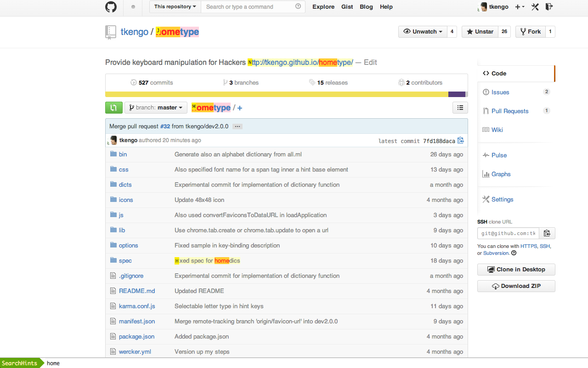Open the stargazers count 26
The height and width of the screenshot is (368, 588).
coord(504,32)
